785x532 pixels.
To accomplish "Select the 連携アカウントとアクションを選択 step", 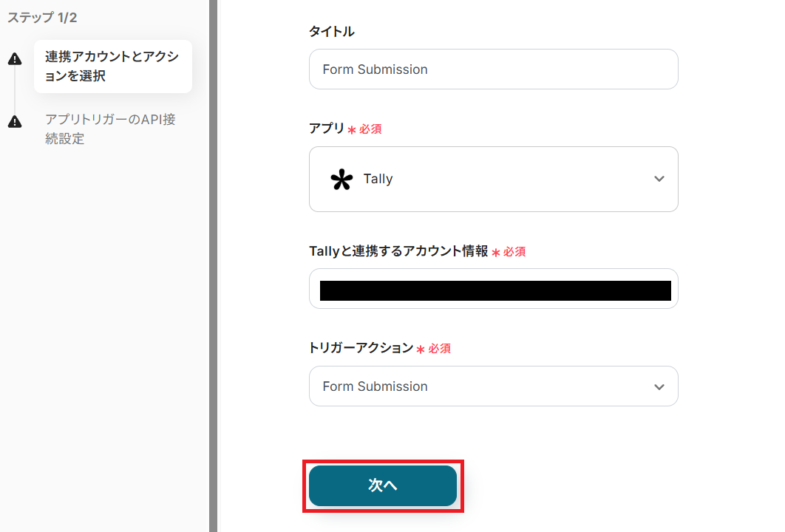I will point(112,66).
